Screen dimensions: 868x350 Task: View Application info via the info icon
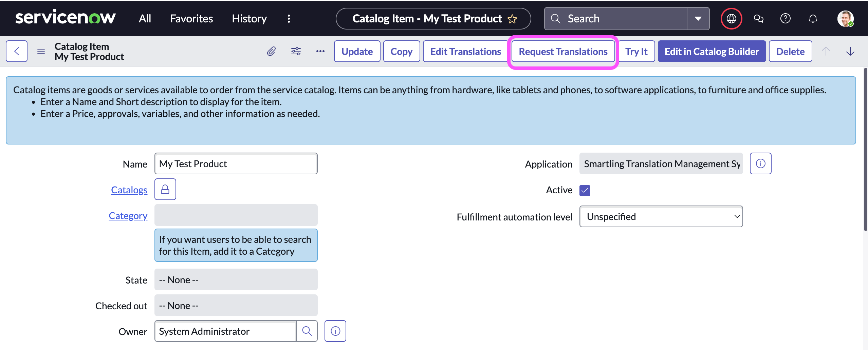pos(761,163)
